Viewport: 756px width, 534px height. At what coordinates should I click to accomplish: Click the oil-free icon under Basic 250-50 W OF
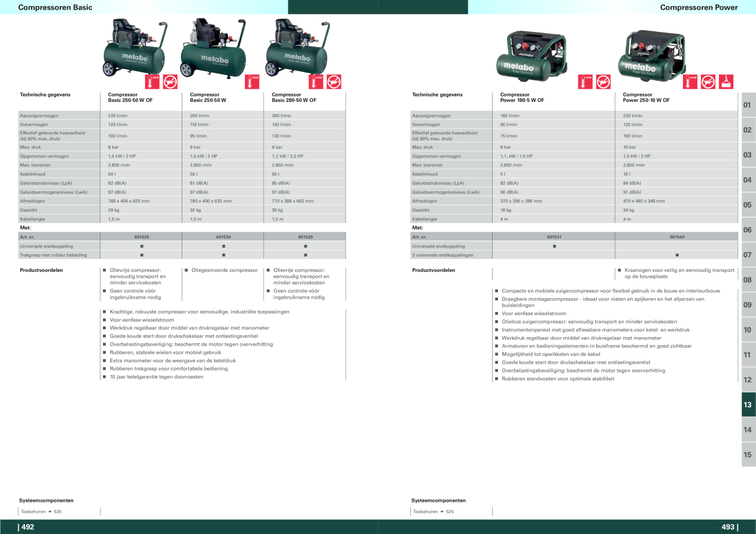pos(170,82)
